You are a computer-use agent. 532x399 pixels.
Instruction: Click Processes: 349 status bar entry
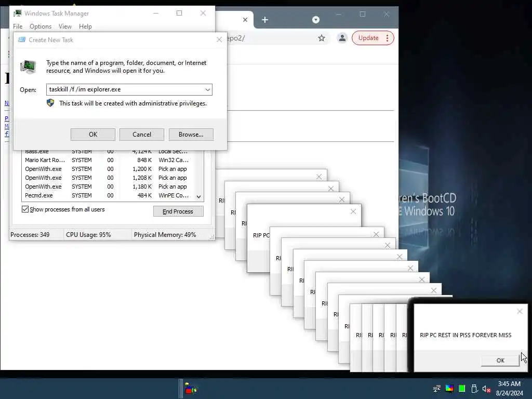30,235
